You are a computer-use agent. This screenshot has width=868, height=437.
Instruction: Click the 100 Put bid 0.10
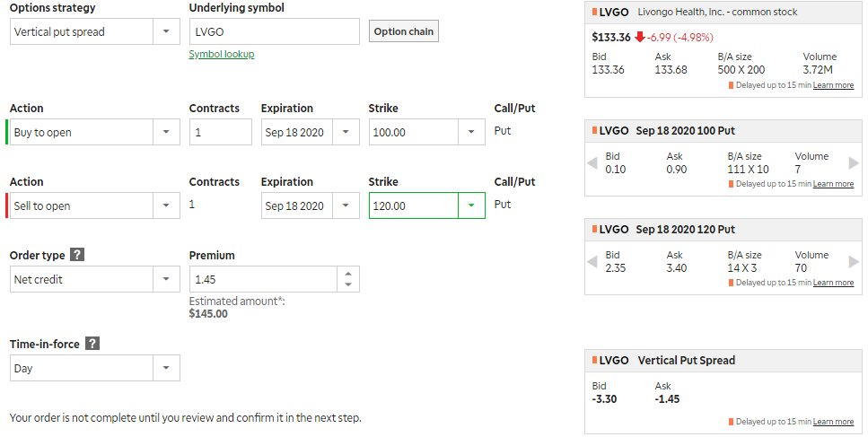click(x=616, y=170)
